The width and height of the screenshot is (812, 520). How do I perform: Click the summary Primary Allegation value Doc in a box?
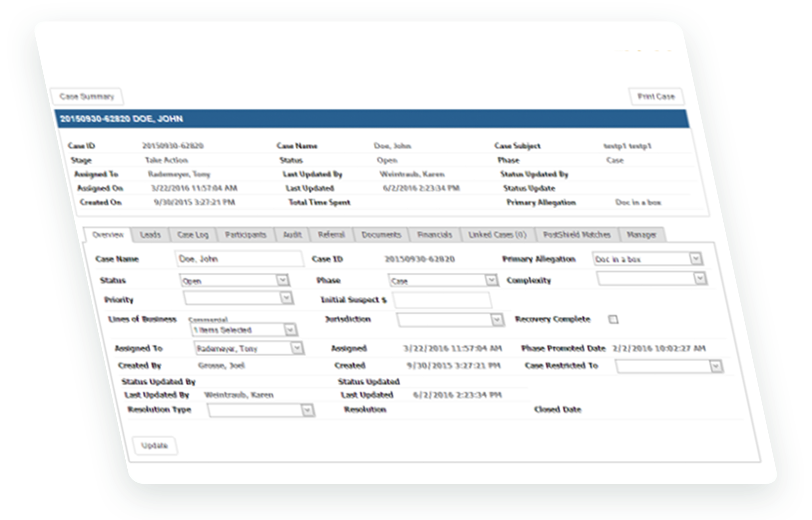[638, 203]
